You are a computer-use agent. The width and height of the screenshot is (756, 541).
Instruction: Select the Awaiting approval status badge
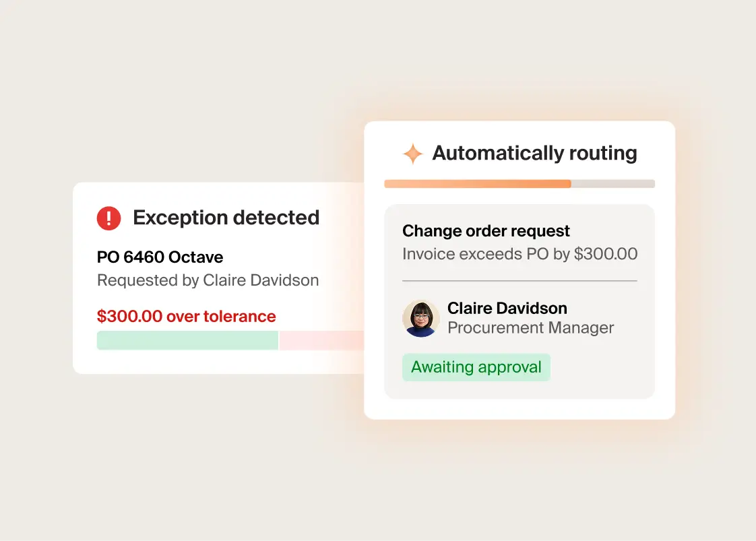(476, 367)
